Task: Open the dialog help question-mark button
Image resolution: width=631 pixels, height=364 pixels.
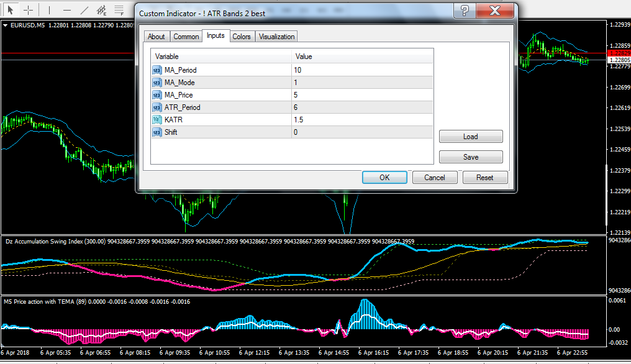Action: (465, 11)
